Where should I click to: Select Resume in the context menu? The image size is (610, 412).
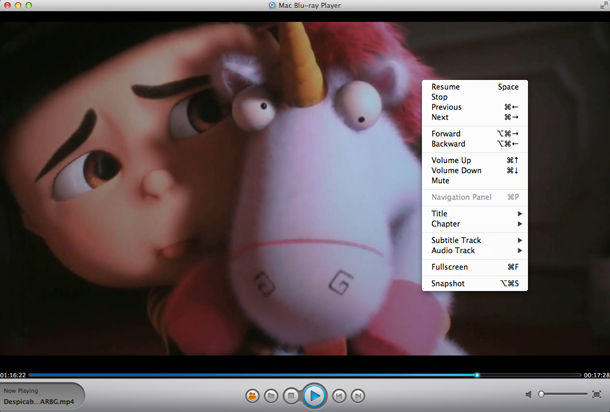pos(475,87)
